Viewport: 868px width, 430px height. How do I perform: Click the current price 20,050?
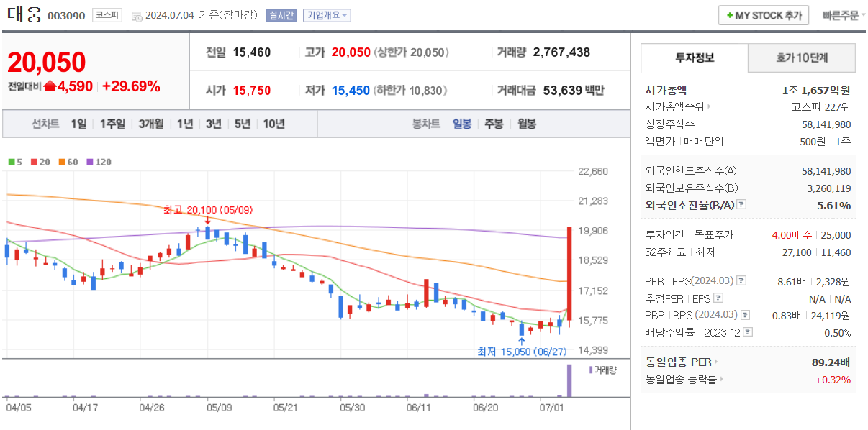[47, 63]
